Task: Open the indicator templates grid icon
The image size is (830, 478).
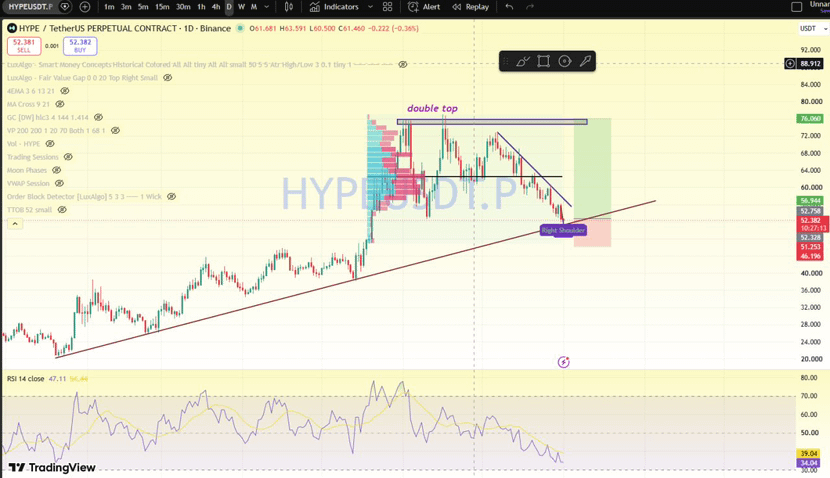Action: (x=387, y=7)
